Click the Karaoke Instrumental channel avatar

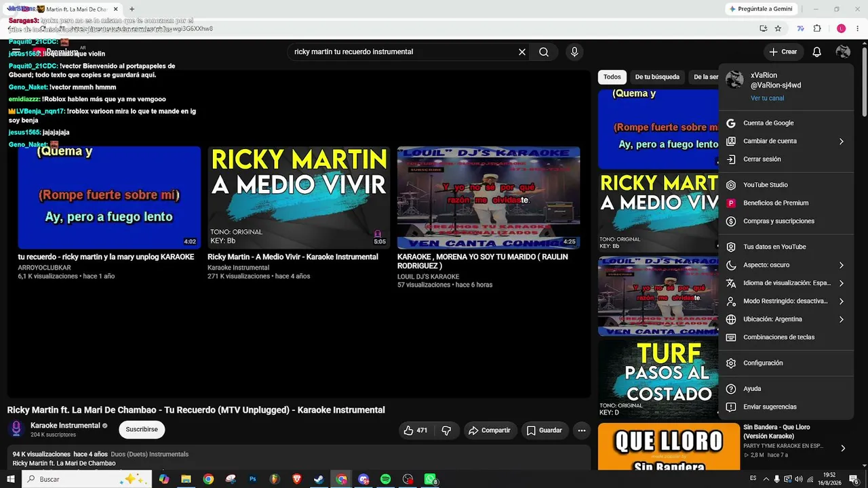(17, 429)
